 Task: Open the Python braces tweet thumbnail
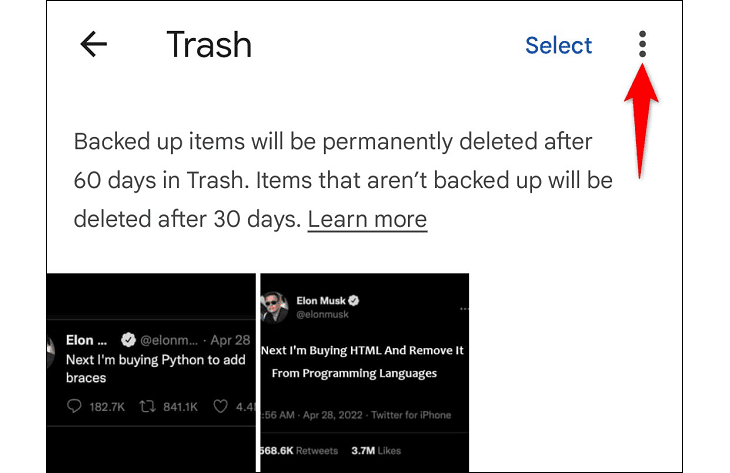[150, 372]
